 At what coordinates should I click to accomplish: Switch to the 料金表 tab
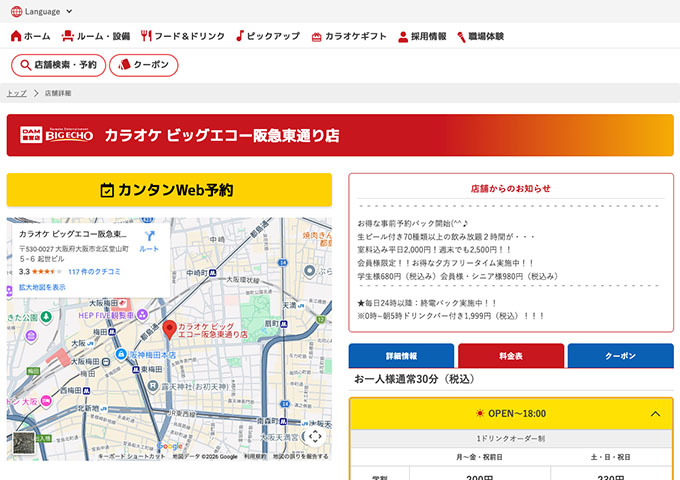(511, 356)
